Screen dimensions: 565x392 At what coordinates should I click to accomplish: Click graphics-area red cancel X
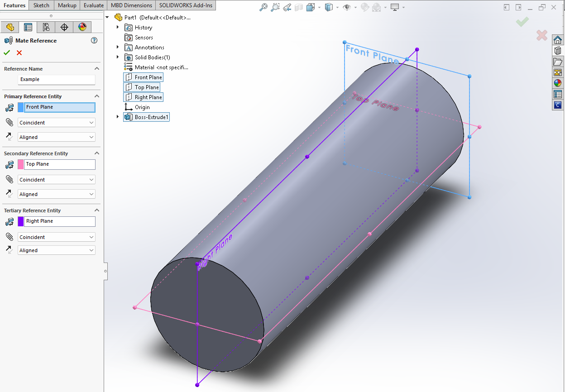[x=541, y=35]
